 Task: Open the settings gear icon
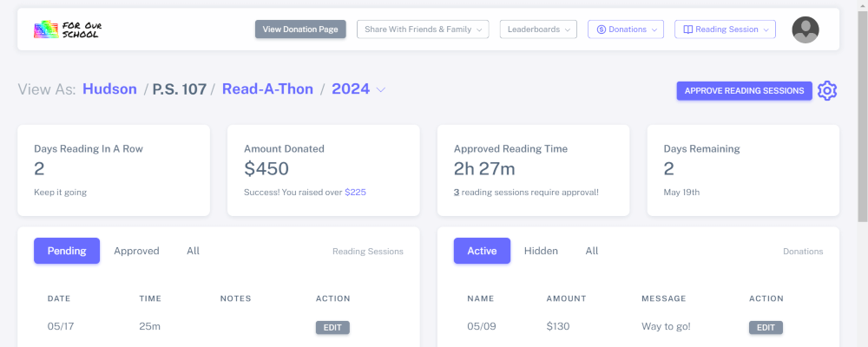[827, 90]
